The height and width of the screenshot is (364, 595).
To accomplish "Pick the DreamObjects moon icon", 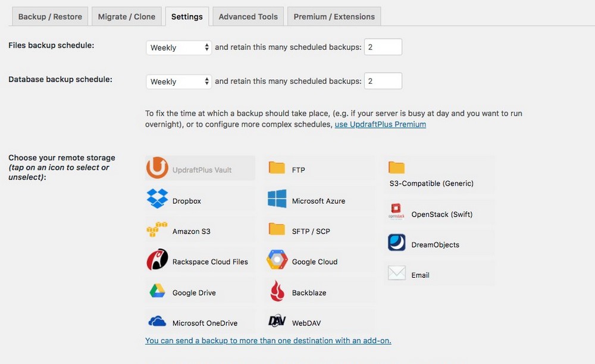I will pos(396,243).
